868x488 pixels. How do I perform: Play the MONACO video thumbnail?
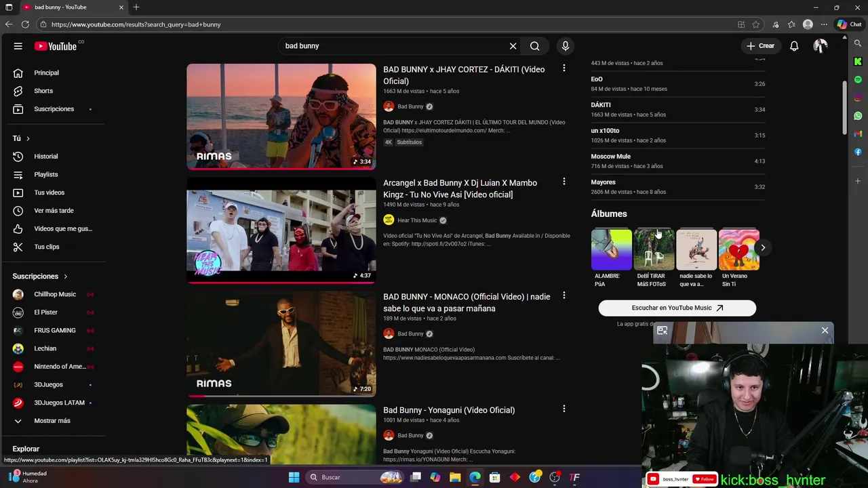281,344
